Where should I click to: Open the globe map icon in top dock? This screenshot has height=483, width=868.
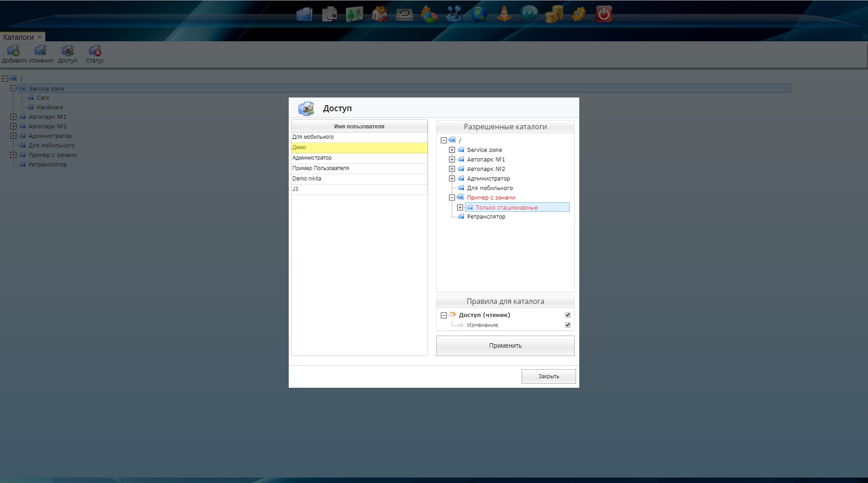pos(479,14)
